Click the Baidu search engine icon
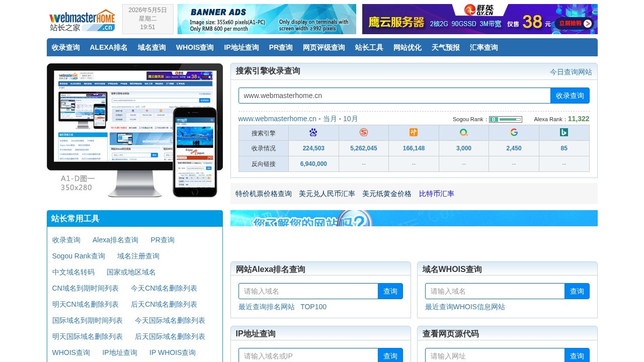 click(313, 132)
